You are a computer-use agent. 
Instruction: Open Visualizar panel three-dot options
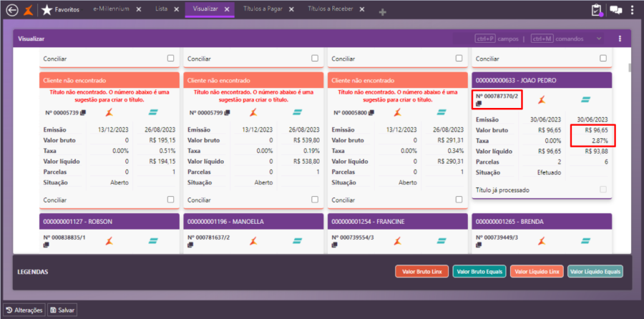(620, 39)
